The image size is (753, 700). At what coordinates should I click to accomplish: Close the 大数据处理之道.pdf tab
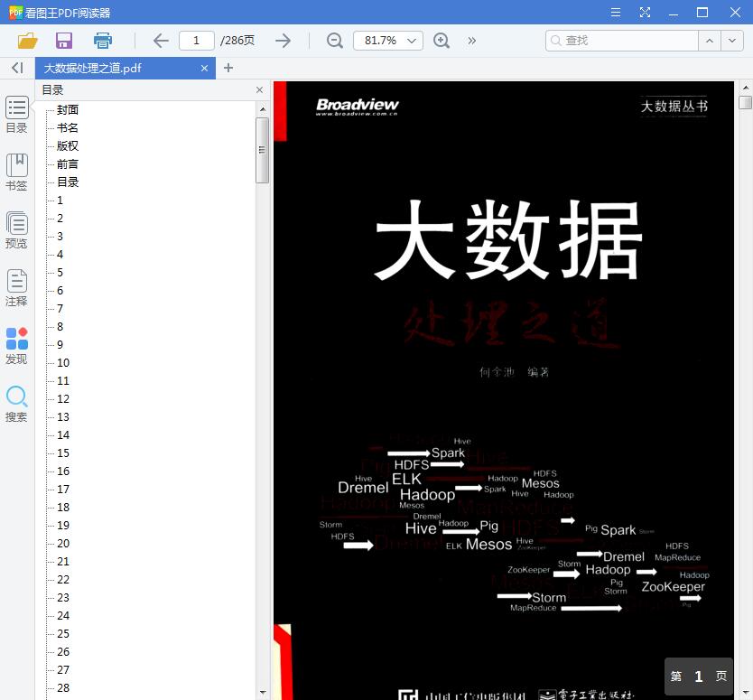(205, 69)
